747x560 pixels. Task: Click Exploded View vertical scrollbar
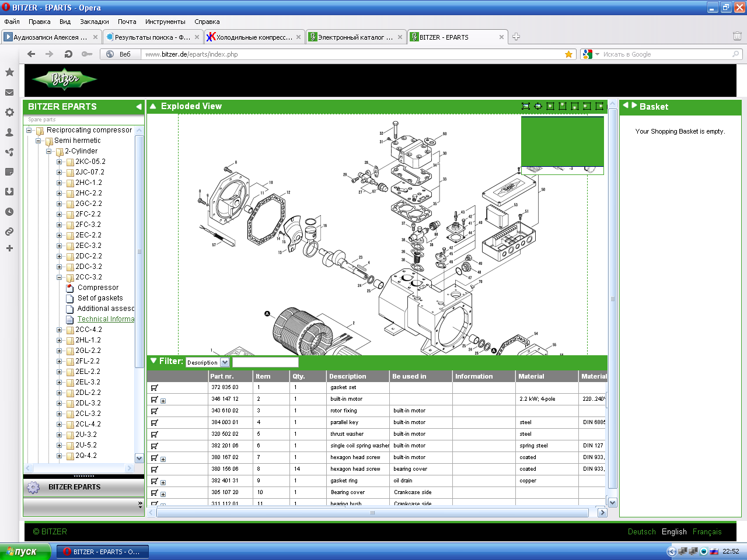pyautogui.click(x=613, y=299)
